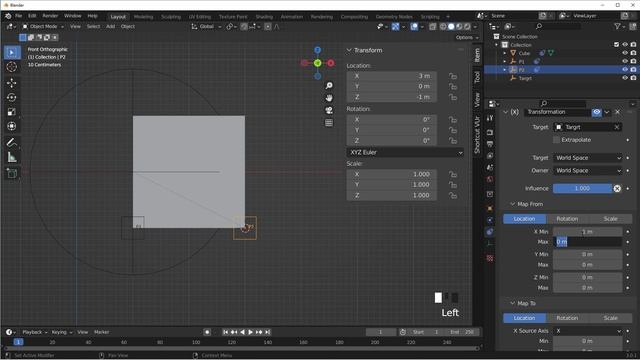Open the Object Mode dropdown
Image resolution: width=640 pixels, height=360 pixels.
point(43,27)
